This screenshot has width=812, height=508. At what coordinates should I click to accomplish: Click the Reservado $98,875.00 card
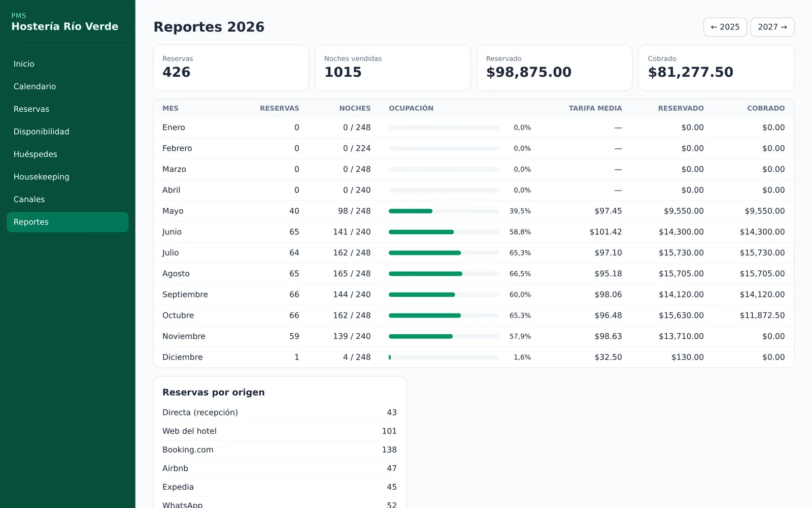555,68
